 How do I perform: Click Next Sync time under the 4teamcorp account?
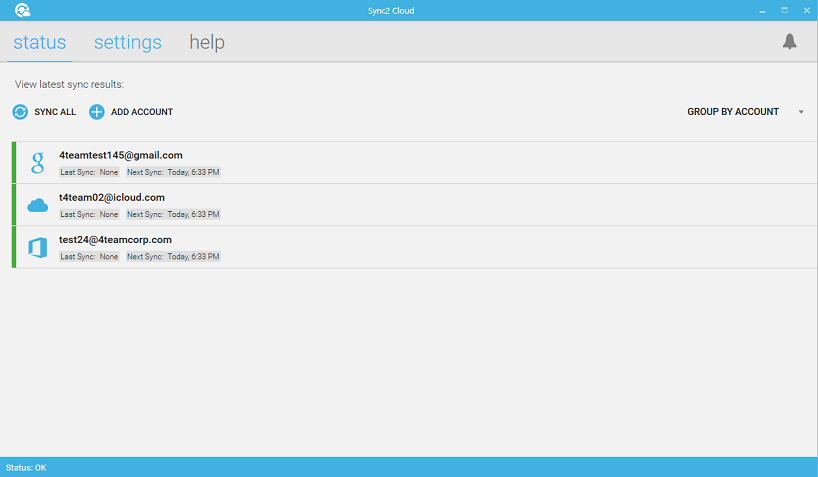click(173, 257)
